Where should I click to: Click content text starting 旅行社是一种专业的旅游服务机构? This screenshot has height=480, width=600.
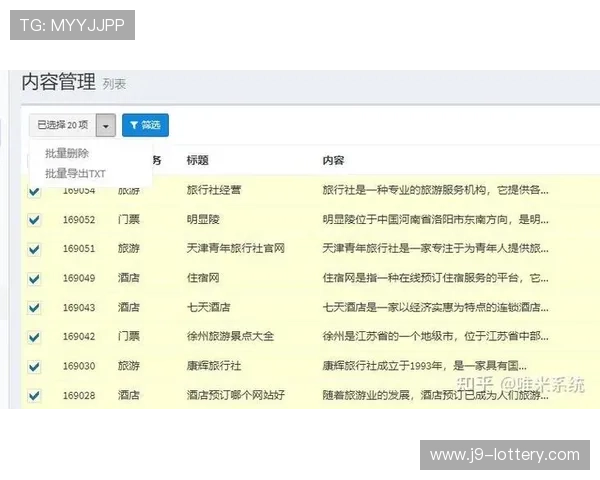(x=435, y=190)
